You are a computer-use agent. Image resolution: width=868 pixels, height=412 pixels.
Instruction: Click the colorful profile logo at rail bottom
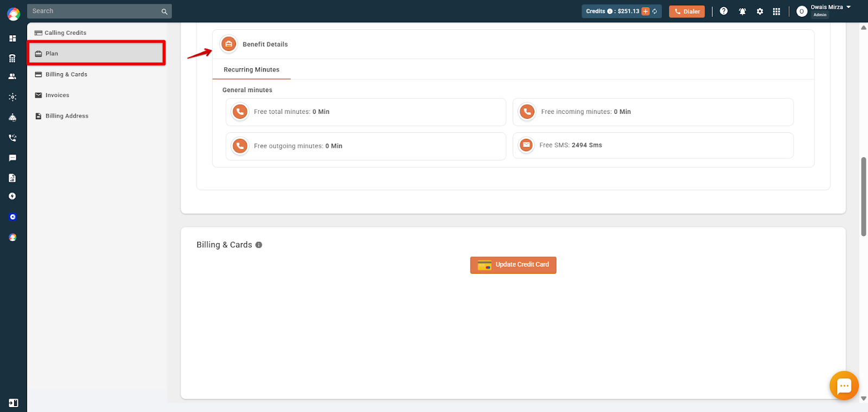(12, 237)
